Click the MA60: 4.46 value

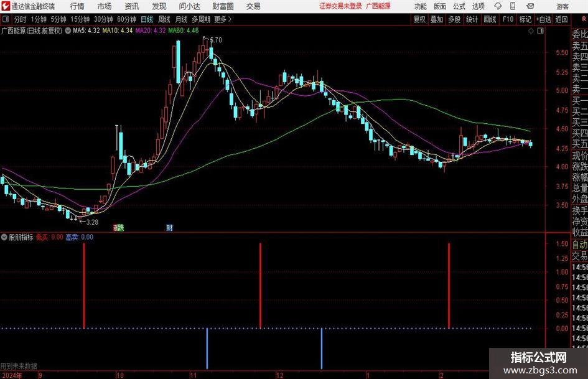point(184,30)
